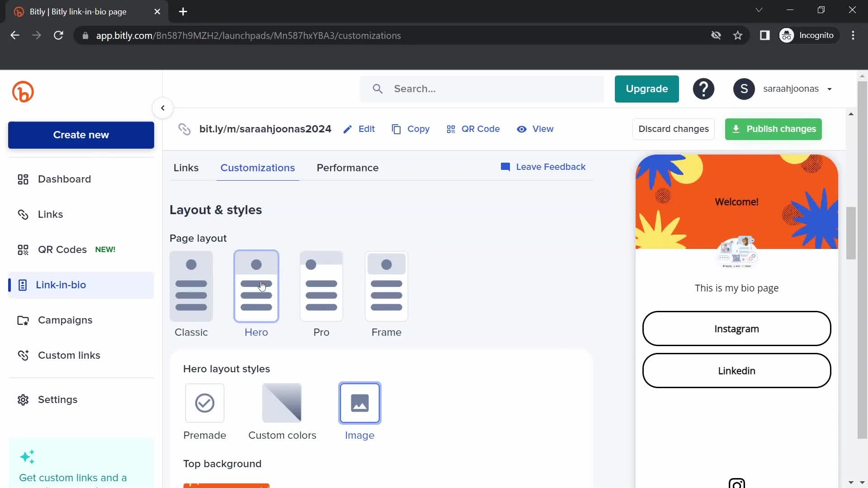Reload the browser page
This screenshot has width=868, height=488.
point(58,35)
